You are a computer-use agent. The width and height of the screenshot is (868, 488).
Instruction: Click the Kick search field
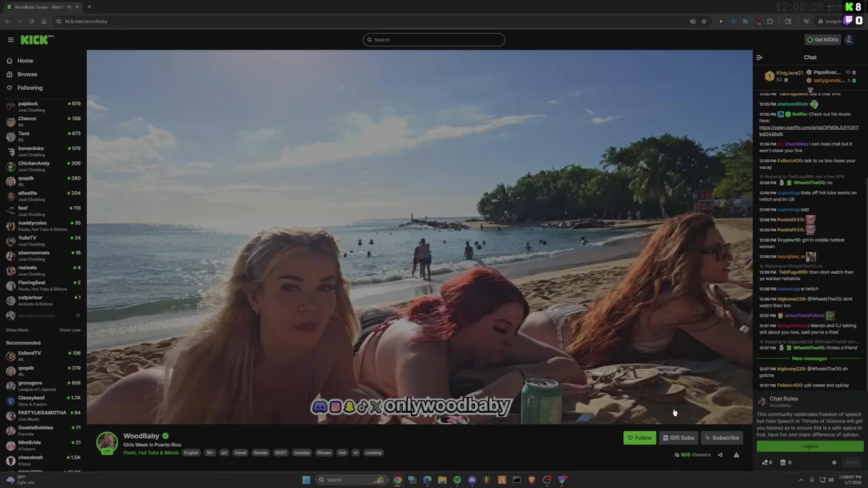[434, 40]
